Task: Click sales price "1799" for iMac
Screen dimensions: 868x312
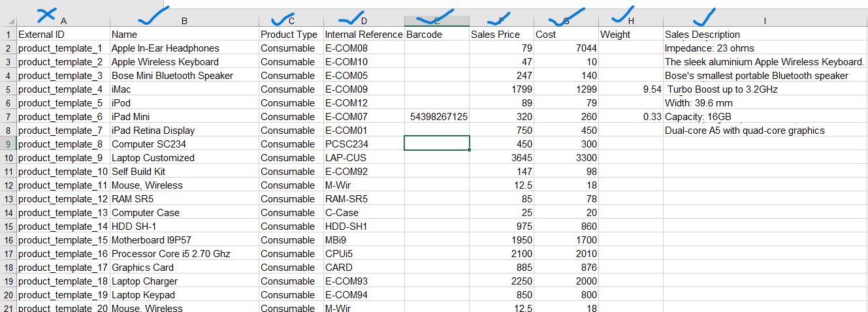Action: click(x=502, y=89)
